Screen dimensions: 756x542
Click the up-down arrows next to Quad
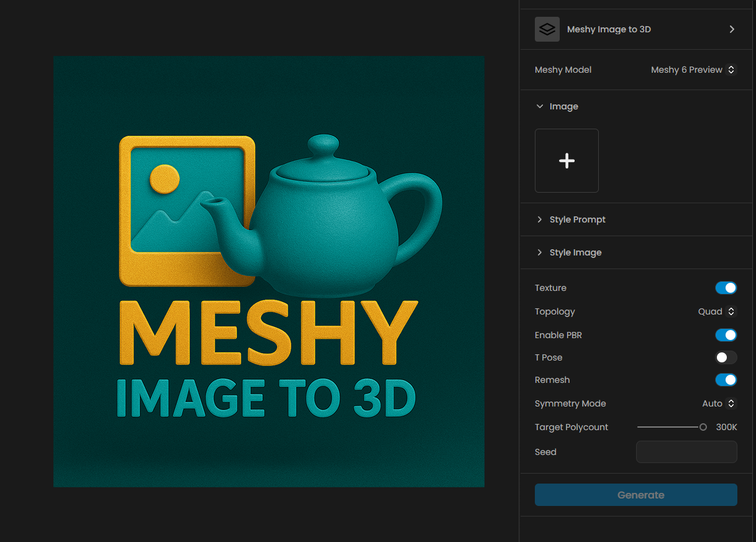pos(731,311)
